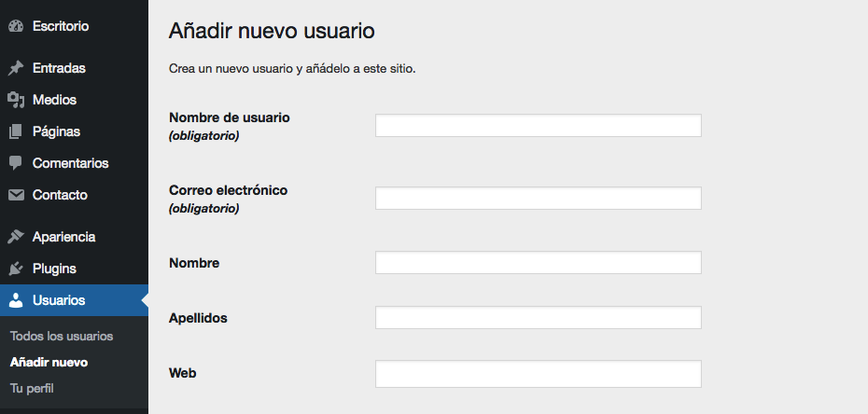This screenshot has height=414, width=868.
Task: Click the Usuarios person icon
Action: point(15,300)
